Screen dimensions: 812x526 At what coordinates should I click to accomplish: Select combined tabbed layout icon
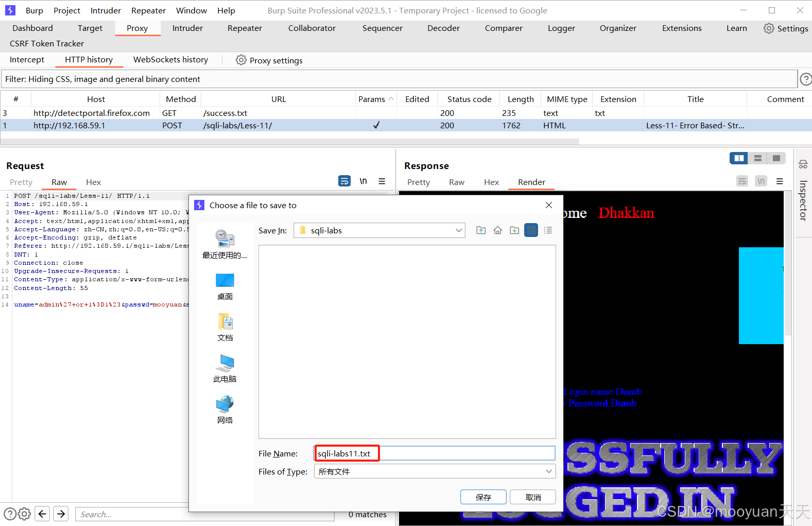pyautogui.click(x=776, y=158)
